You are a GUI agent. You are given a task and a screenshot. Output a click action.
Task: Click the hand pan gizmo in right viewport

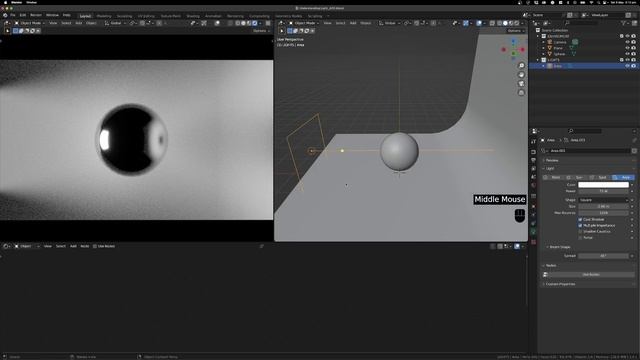[x=521, y=75]
